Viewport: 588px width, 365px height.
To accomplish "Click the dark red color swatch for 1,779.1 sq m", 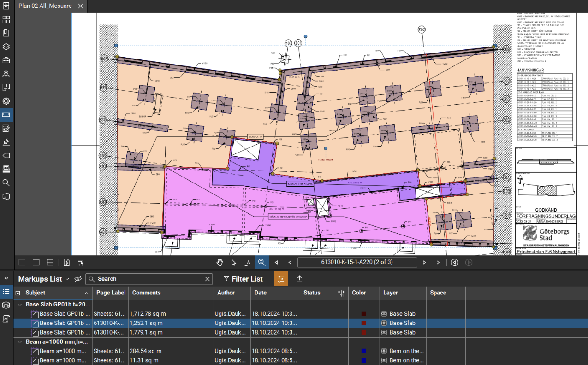I will [x=364, y=332].
